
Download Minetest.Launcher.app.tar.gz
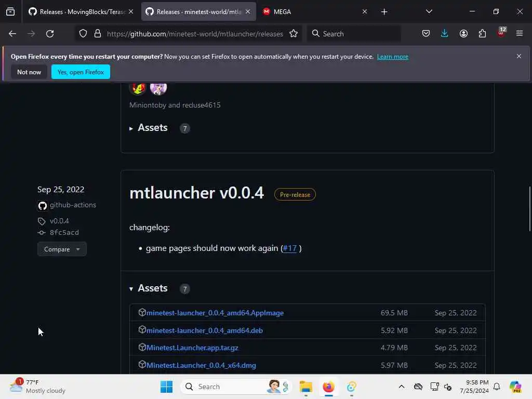point(192,348)
